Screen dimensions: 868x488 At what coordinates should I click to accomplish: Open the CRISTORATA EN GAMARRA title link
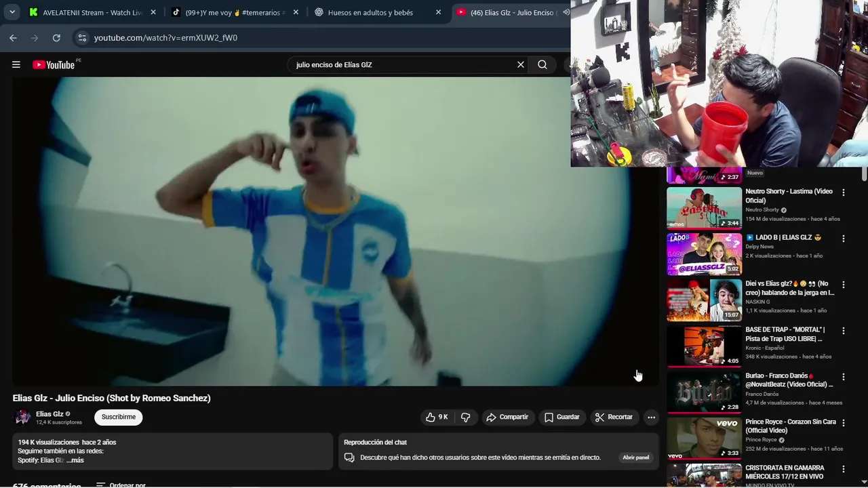click(785, 472)
